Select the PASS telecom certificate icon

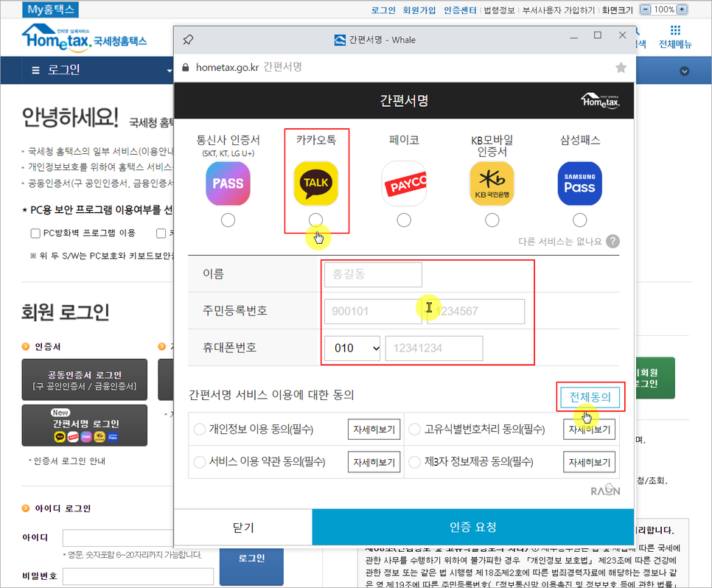(x=228, y=183)
